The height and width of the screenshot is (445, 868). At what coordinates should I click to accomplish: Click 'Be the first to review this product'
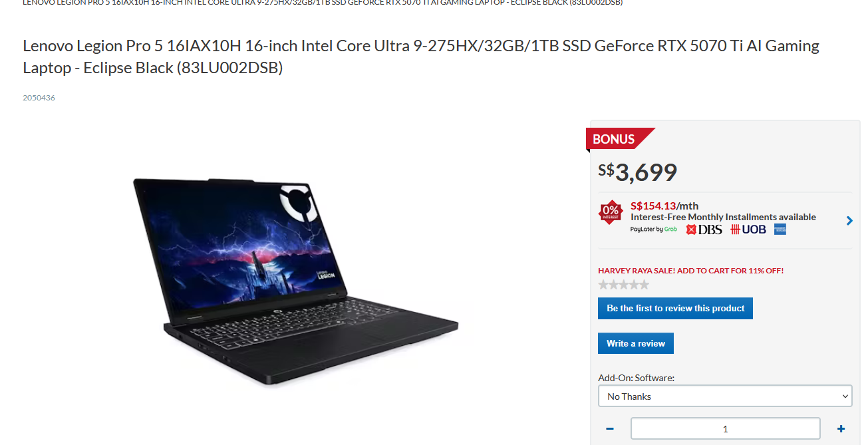coord(675,309)
